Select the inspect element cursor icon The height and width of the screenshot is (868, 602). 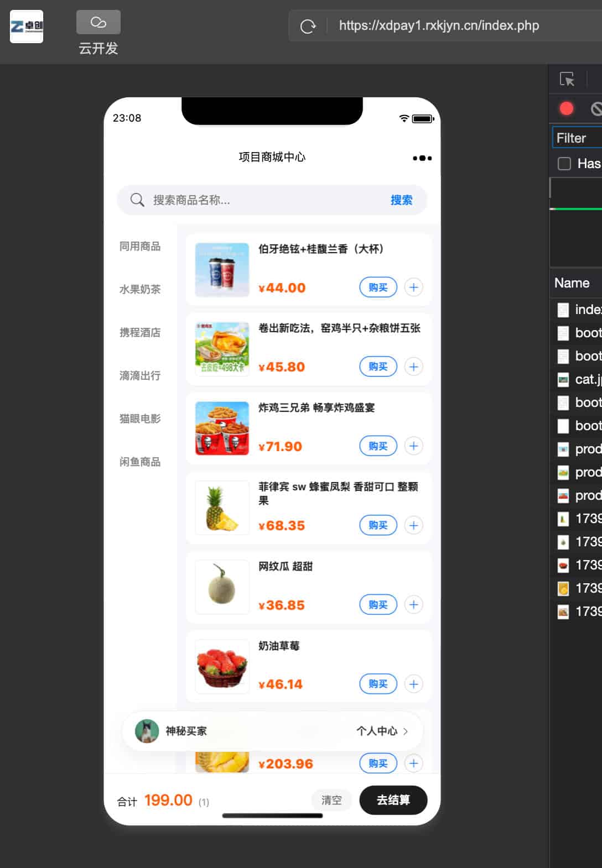[567, 79]
